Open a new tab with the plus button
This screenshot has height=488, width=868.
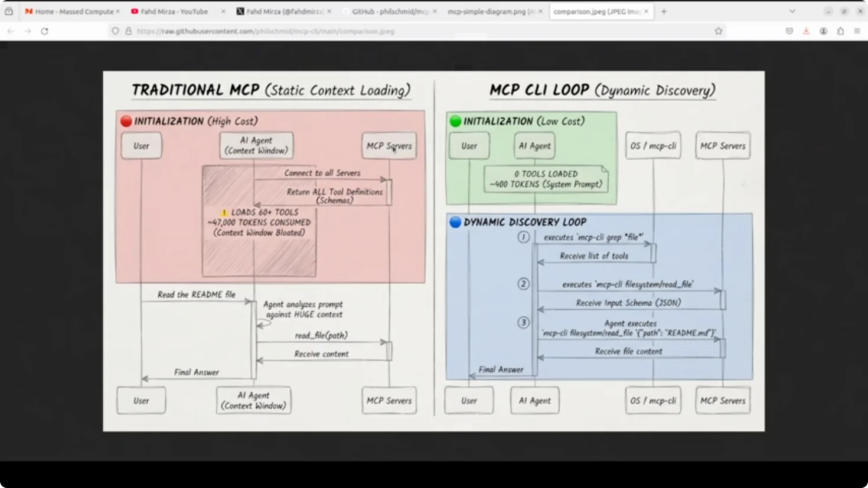(664, 11)
